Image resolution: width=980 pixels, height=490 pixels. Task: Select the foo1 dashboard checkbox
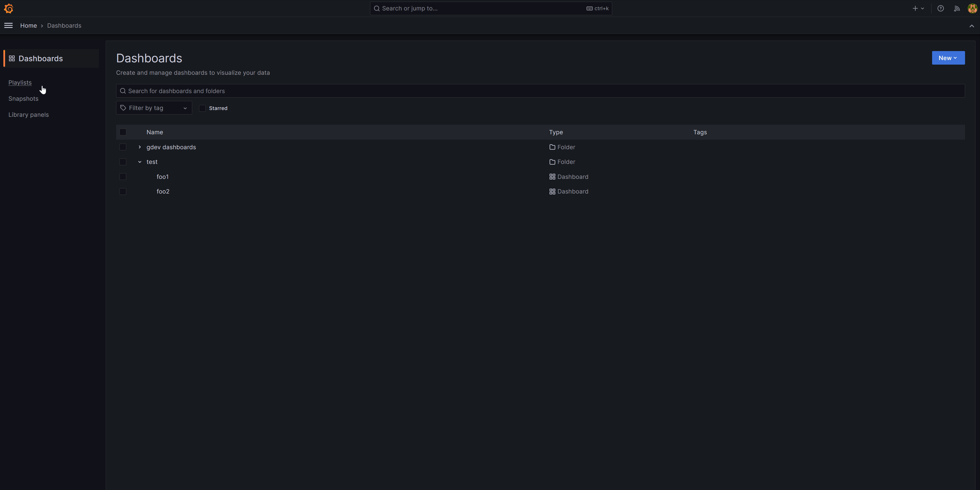coord(123,177)
